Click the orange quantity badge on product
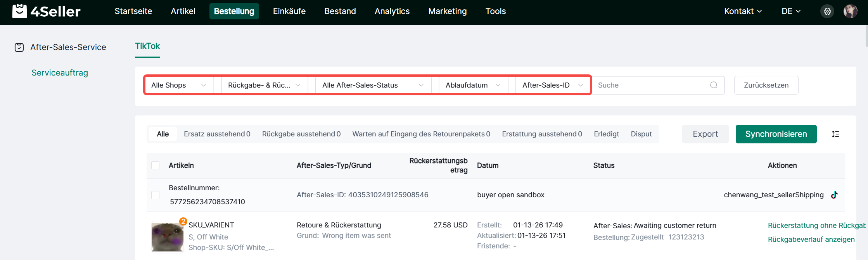Screen dimensions: 868x260 coord(183,221)
